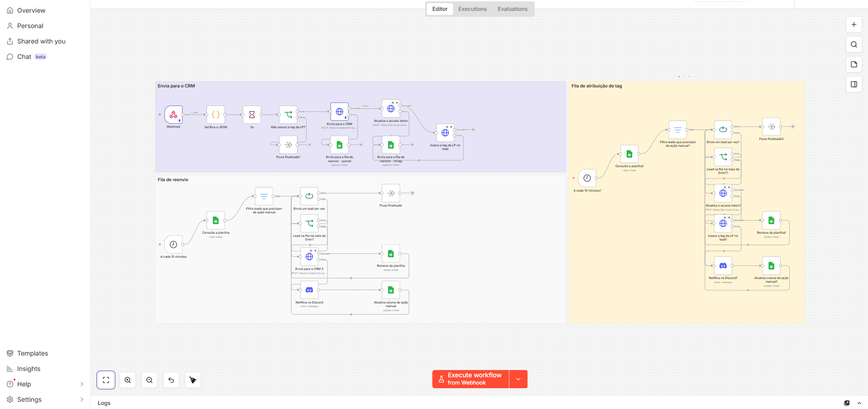Screen dimensions: 868x409
Task: Expand the Settings submenu
Action: [82, 399]
